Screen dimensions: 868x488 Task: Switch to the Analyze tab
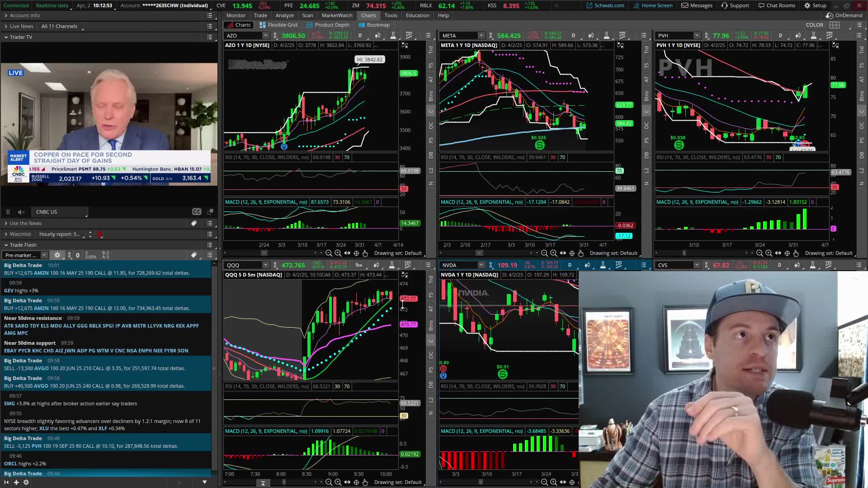(285, 15)
